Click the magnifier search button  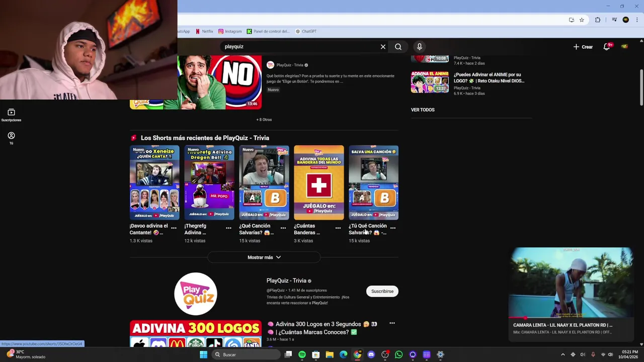click(x=398, y=47)
